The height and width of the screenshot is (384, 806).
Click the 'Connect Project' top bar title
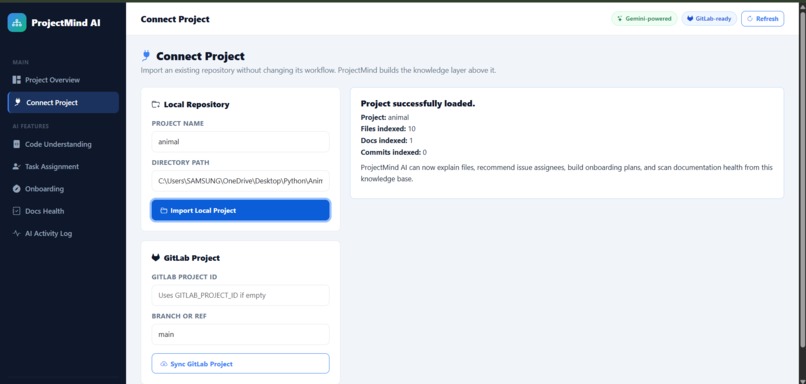coord(175,19)
